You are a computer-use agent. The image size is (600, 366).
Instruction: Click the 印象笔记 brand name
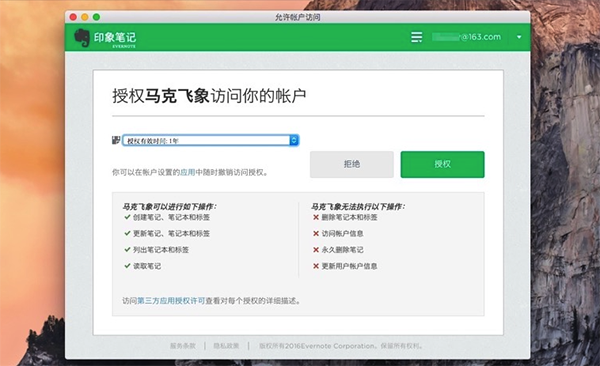point(115,37)
